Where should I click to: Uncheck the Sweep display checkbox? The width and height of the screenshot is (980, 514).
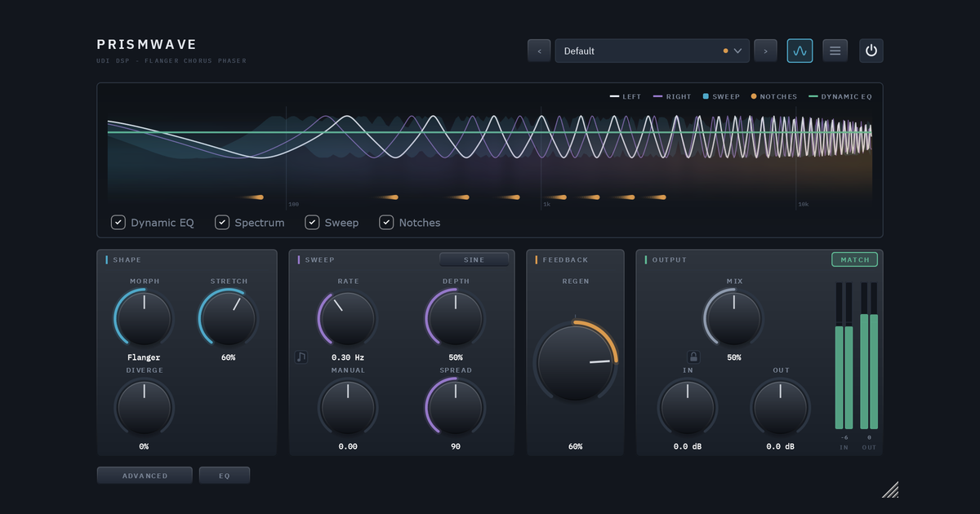coord(312,222)
